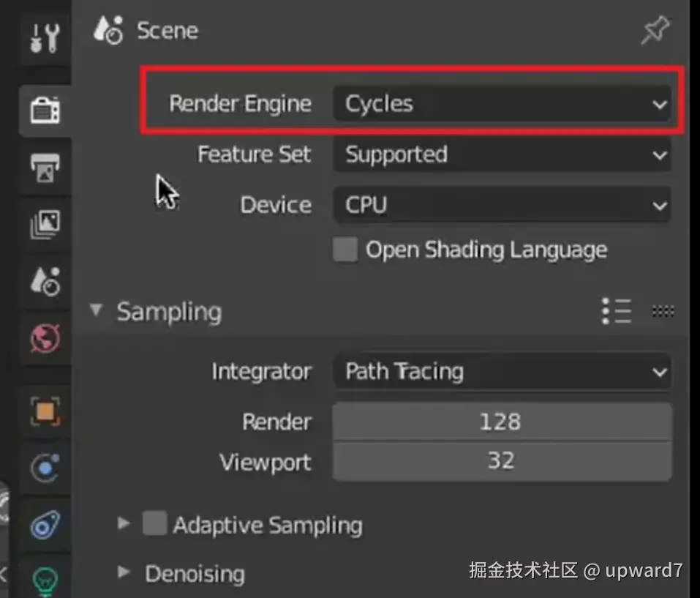
Task: Open the Render Engine dropdown
Action: (x=502, y=104)
